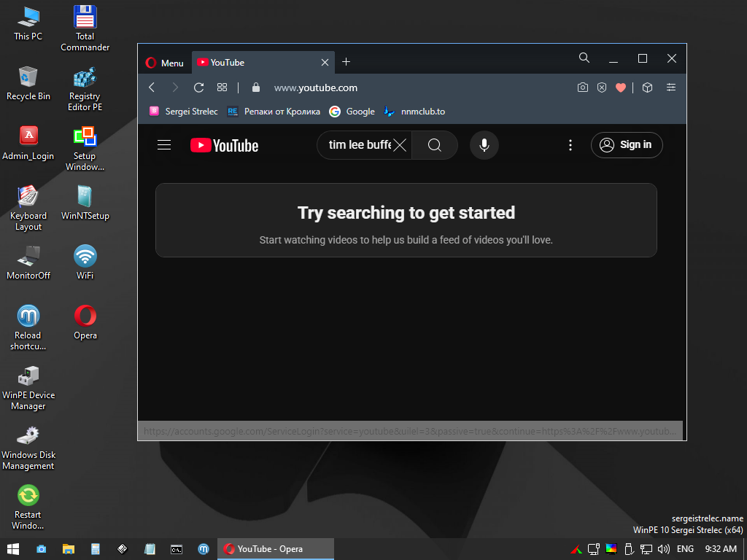Click the colorful display tray icon
This screenshot has width=747, height=560.
point(611,549)
